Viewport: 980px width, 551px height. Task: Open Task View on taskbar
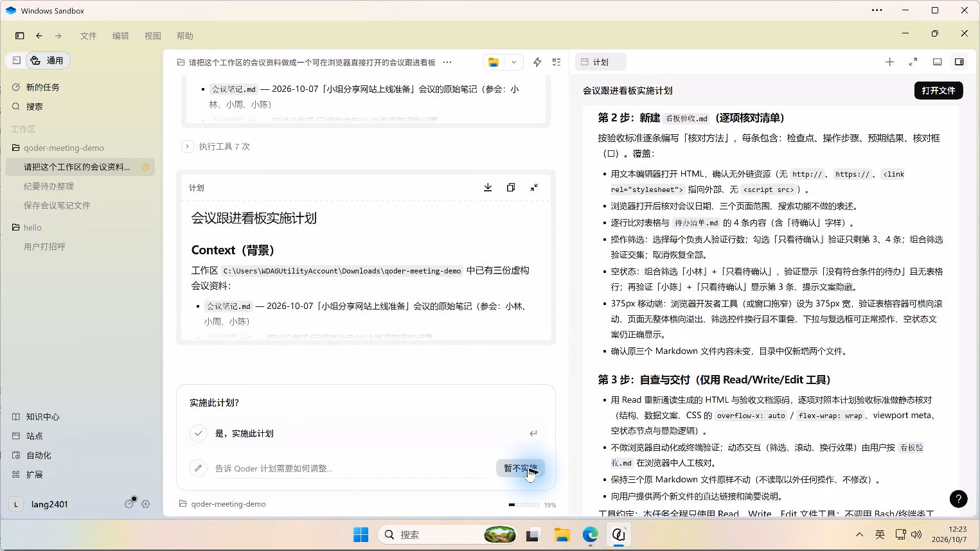click(533, 534)
